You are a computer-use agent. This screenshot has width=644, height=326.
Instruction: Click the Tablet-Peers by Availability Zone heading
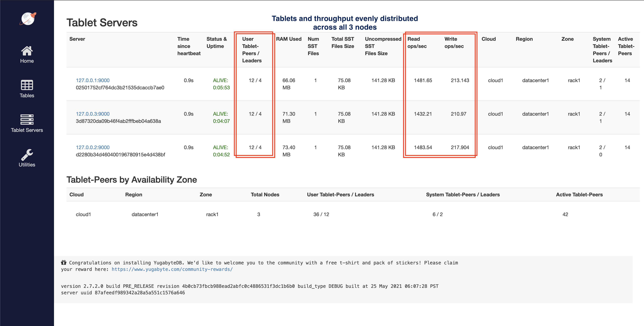132,180
